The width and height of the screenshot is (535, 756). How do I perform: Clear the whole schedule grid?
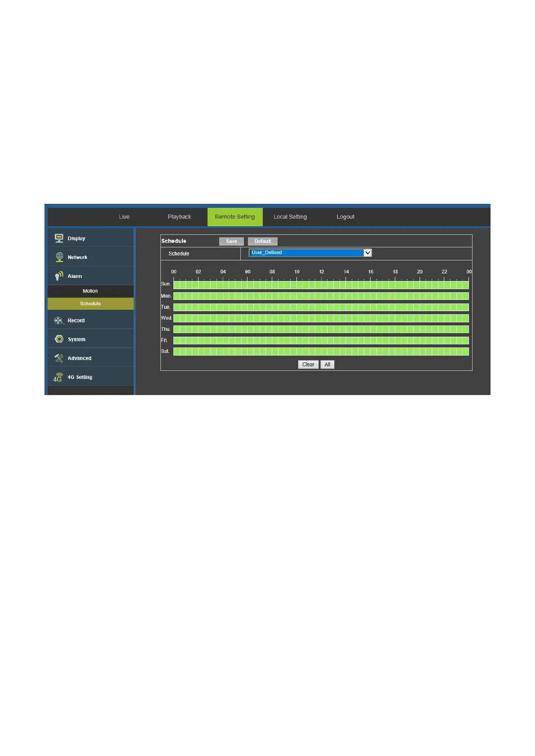point(308,365)
